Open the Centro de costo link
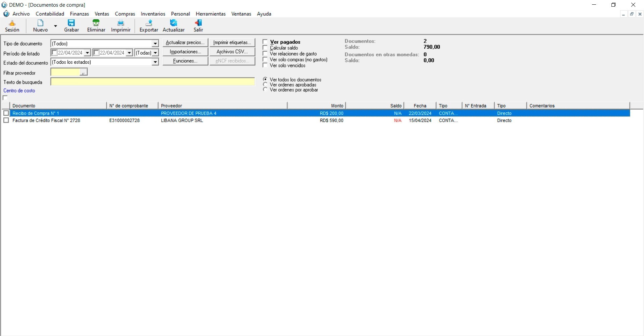Screen dimensions: 644x336 coord(19,91)
